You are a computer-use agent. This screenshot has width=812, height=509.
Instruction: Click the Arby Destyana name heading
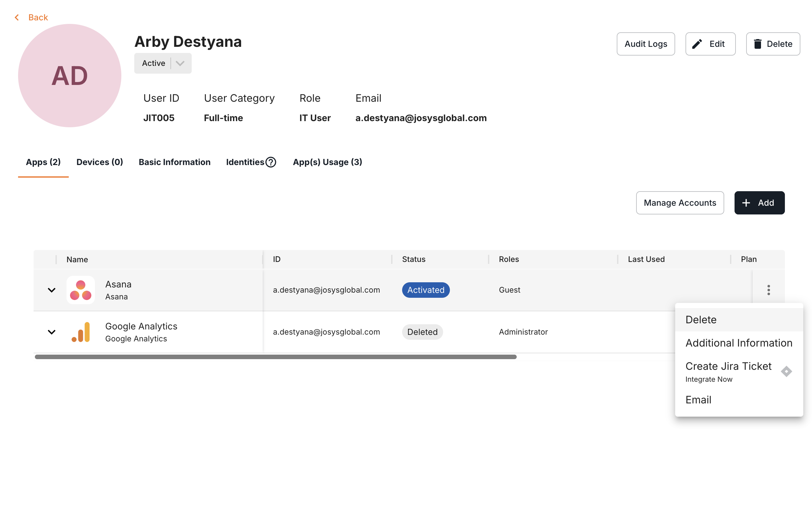tap(188, 42)
